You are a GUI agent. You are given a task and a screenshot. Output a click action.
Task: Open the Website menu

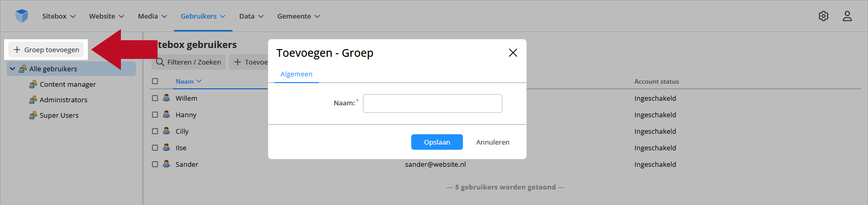click(x=106, y=16)
